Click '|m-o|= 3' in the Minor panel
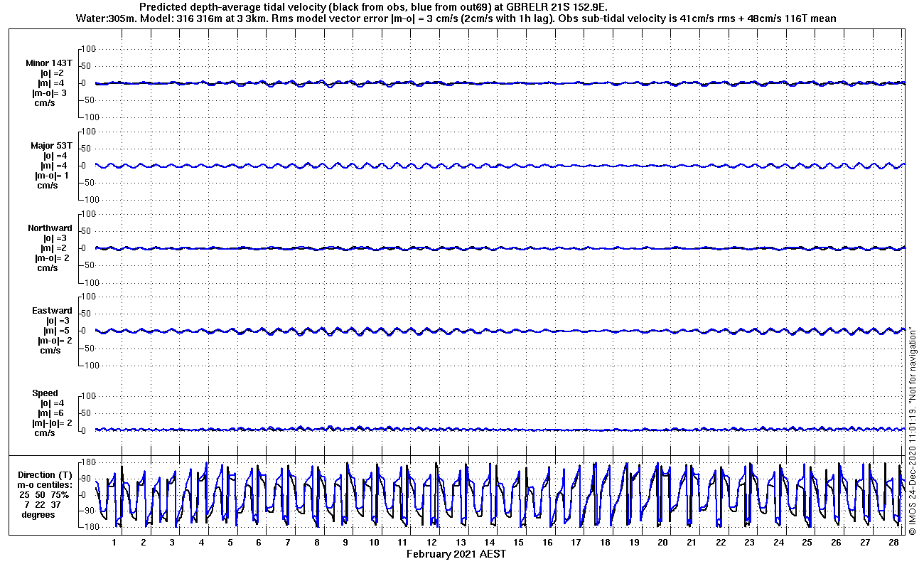 [49, 93]
